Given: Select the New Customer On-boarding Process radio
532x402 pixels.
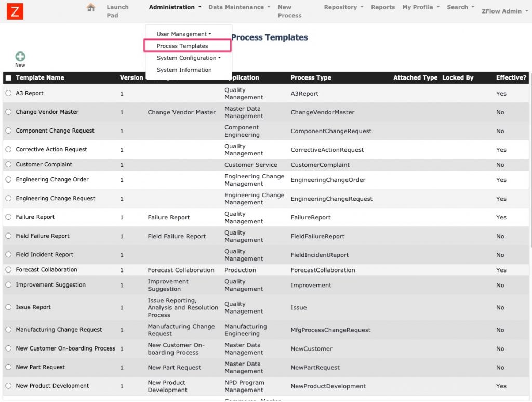Looking at the screenshot, I should 8,348.
